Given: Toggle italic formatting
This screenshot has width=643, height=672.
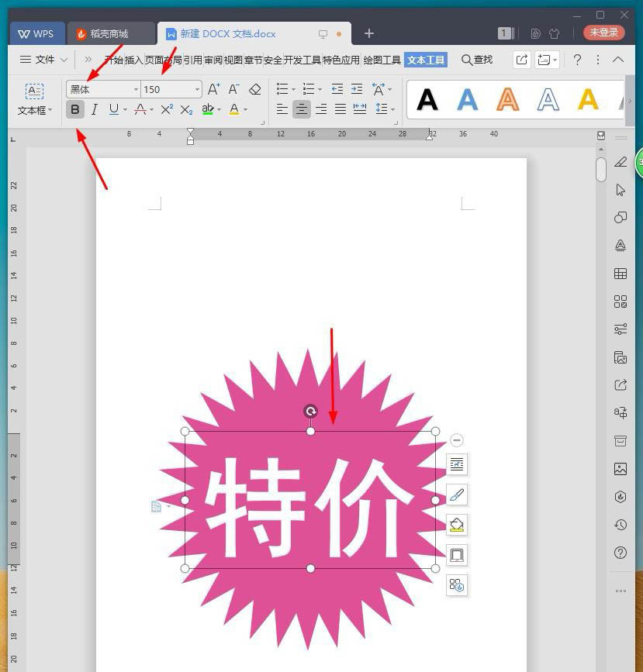Looking at the screenshot, I should [94, 109].
